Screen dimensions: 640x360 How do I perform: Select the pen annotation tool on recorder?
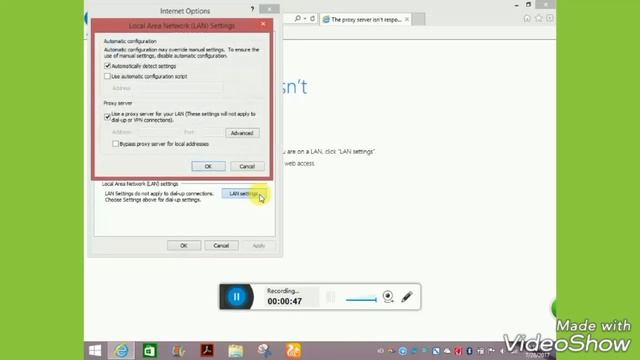[407, 297]
